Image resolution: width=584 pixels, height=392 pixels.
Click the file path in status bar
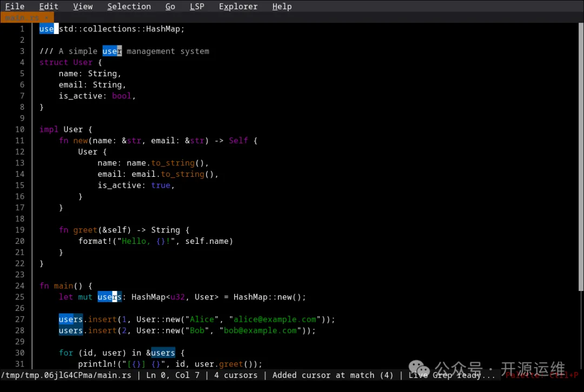[x=66, y=375]
